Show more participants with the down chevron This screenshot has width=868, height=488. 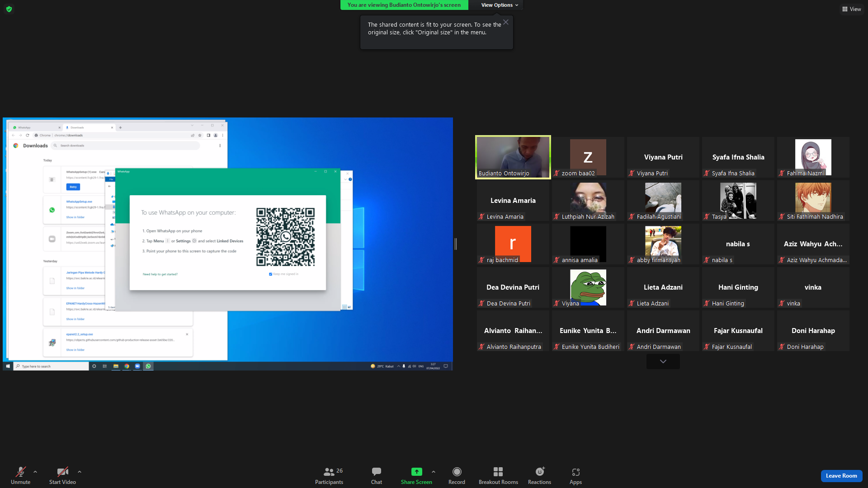pos(663,361)
